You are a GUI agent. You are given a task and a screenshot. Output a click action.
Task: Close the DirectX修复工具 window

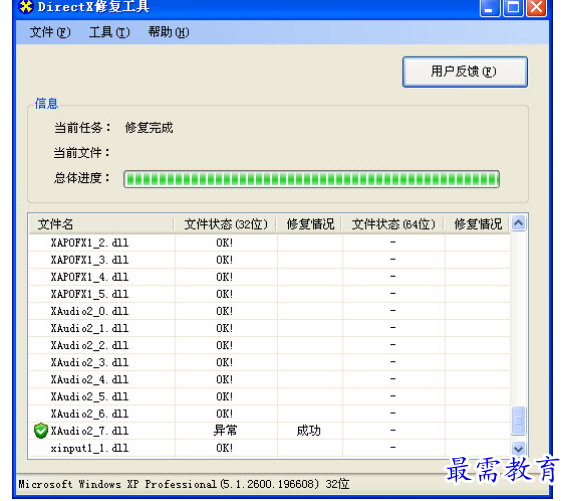click(536, 7)
